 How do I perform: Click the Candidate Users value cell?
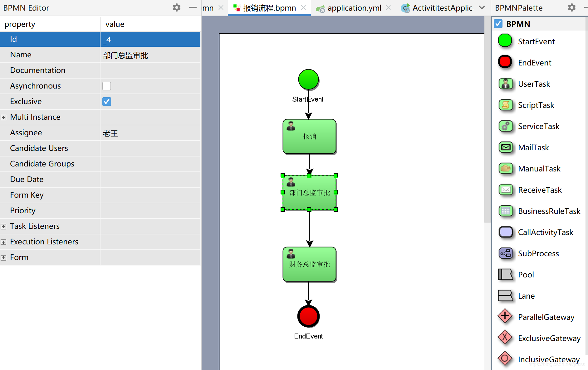click(x=150, y=148)
